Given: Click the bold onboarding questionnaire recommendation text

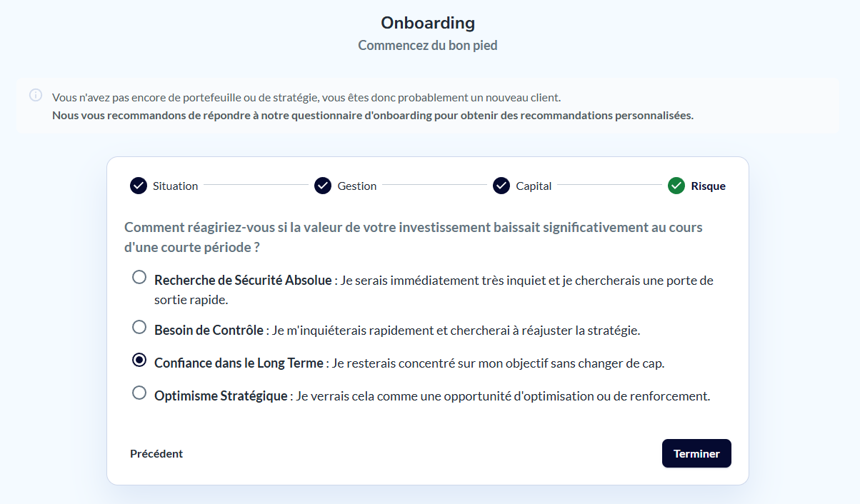Looking at the screenshot, I should (x=373, y=115).
